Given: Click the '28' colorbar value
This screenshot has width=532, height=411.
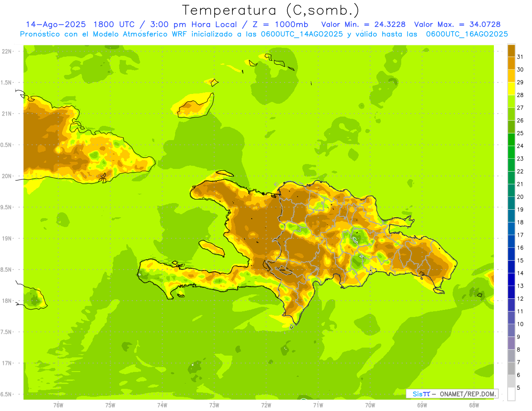Looking at the screenshot, I should [520, 95].
